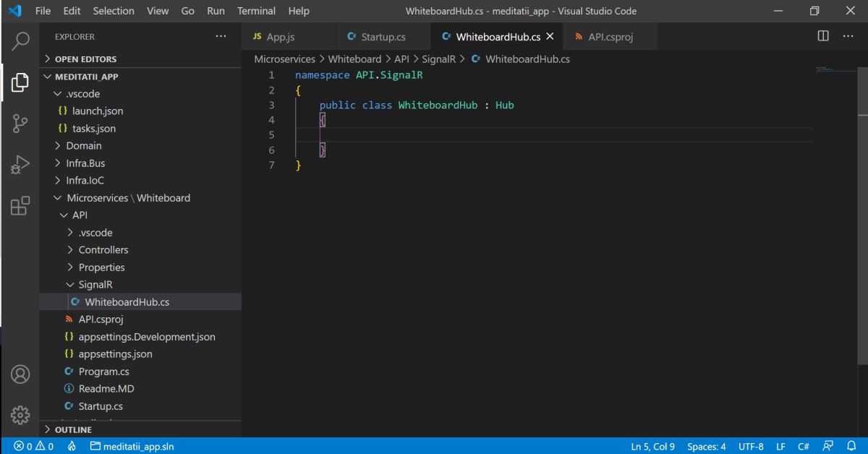Click Spaces: 4 indentation indicator
The width and height of the screenshot is (868, 454).
707,446
